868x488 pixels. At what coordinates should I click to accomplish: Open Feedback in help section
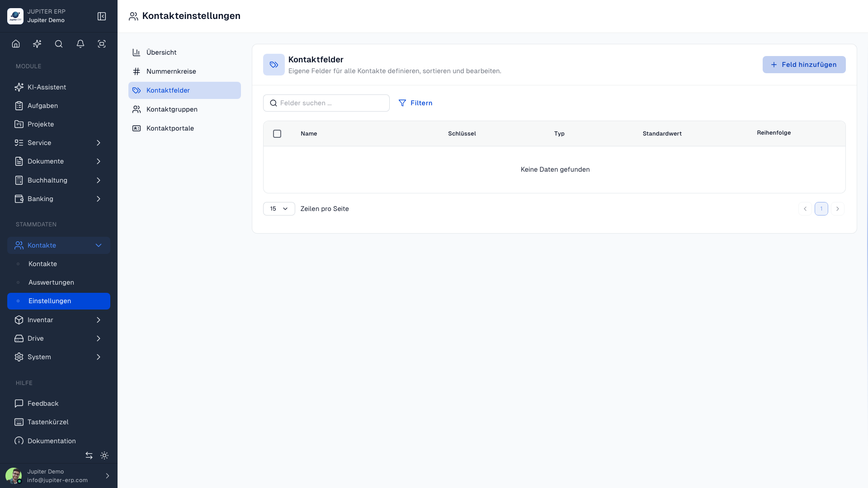[59, 404]
